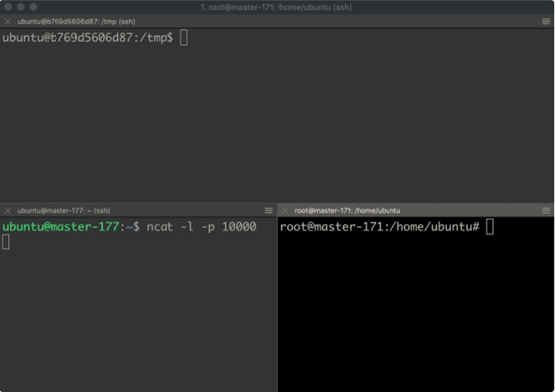555x392 pixels.
Task: Open the hamburger menu of the master-177 pane
Action: coord(269,211)
